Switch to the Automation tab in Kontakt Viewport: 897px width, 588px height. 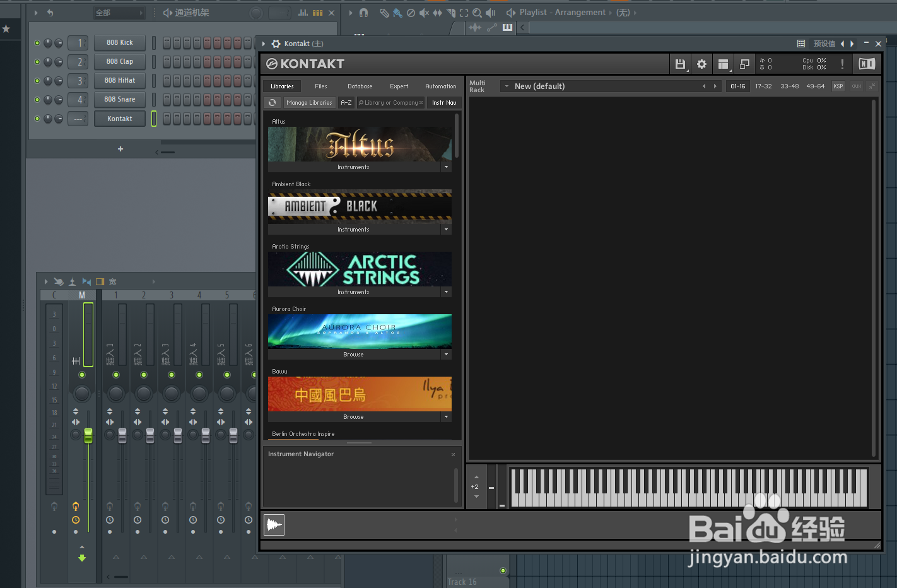click(x=441, y=86)
